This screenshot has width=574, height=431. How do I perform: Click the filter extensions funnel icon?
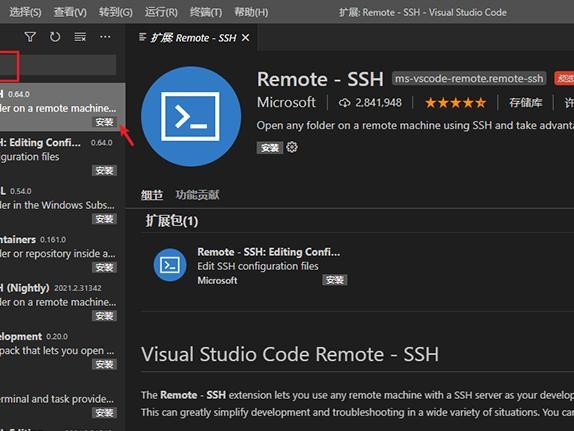click(30, 37)
